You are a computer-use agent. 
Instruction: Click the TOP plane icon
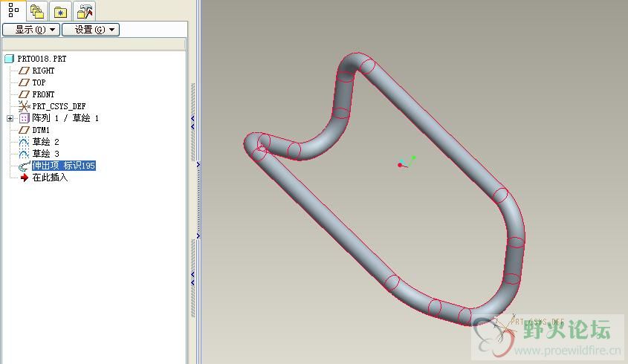(24, 82)
